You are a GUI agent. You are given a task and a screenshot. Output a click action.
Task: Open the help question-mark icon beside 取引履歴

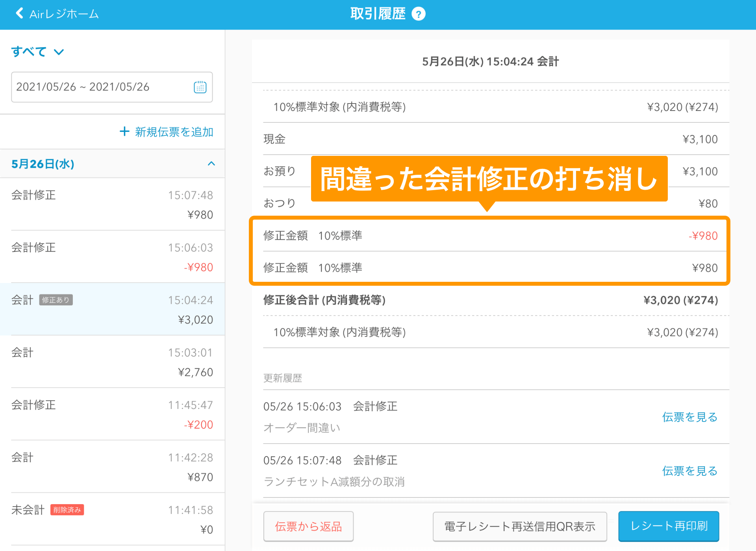[x=418, y=14]
